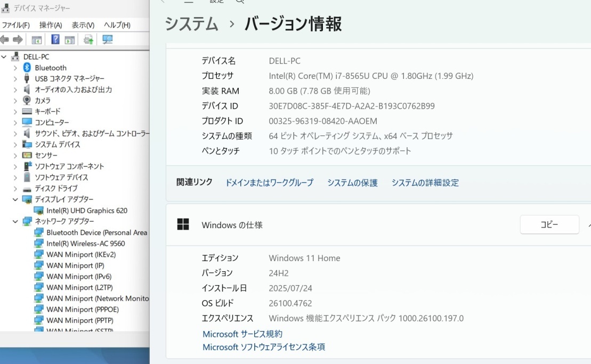591x364 pixels.
Task: Select WAN Miniport (L2TP)
Action: [x=79, y=287]
